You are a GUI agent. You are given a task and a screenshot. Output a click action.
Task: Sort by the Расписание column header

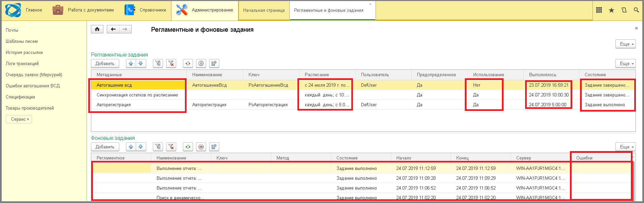point(317,75)
